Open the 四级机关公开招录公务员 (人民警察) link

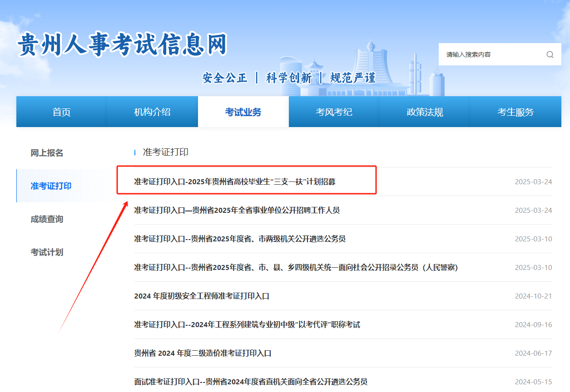[x=296, y=268]
